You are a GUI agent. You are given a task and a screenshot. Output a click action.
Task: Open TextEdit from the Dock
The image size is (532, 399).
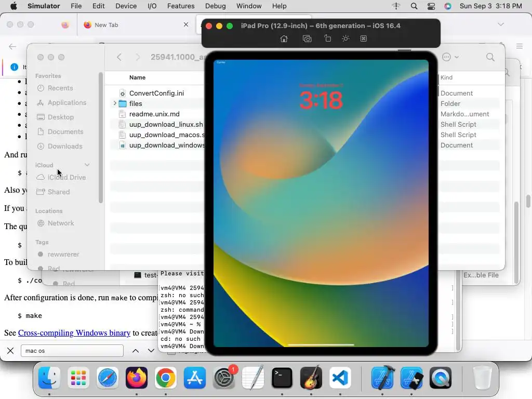point(253,378)
